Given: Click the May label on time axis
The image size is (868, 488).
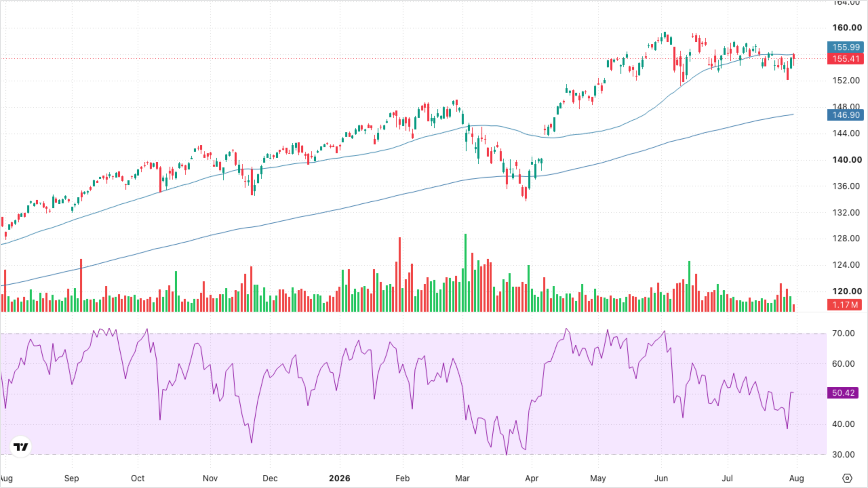Looking at the screenshot, I should point(598,478).
